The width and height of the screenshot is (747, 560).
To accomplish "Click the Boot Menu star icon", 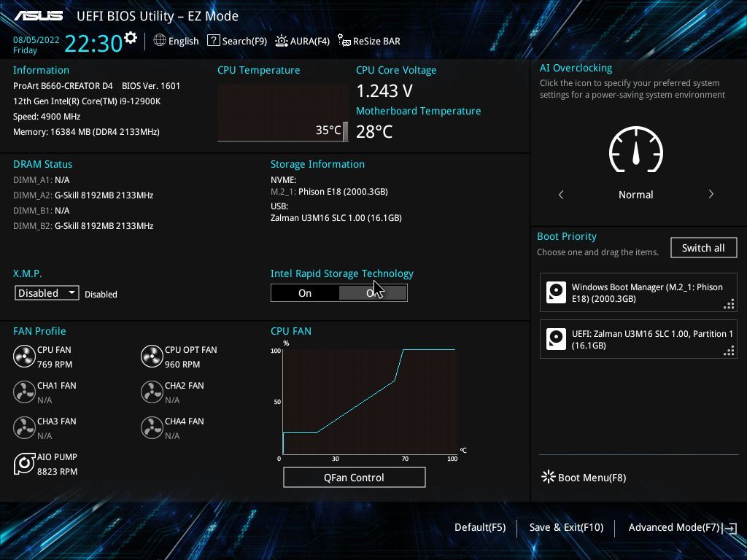I will (549, 477).
